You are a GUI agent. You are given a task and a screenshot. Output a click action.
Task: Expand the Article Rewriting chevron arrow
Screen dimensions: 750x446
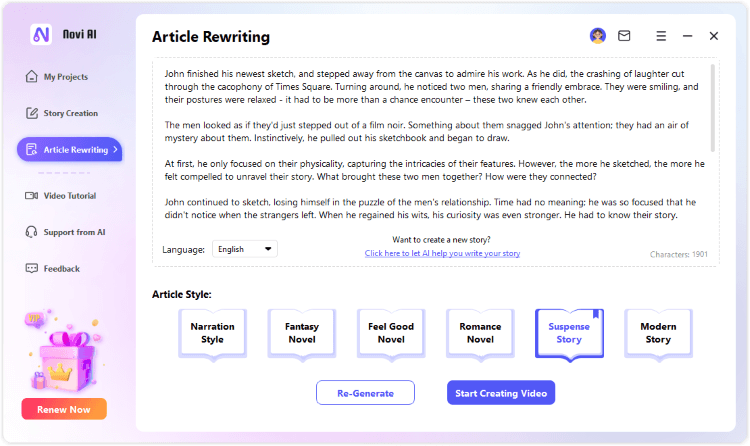115,150
